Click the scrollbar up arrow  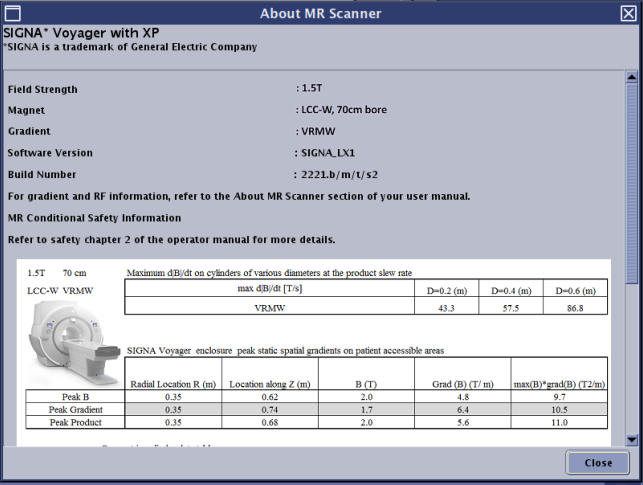[x=631, y=77]
